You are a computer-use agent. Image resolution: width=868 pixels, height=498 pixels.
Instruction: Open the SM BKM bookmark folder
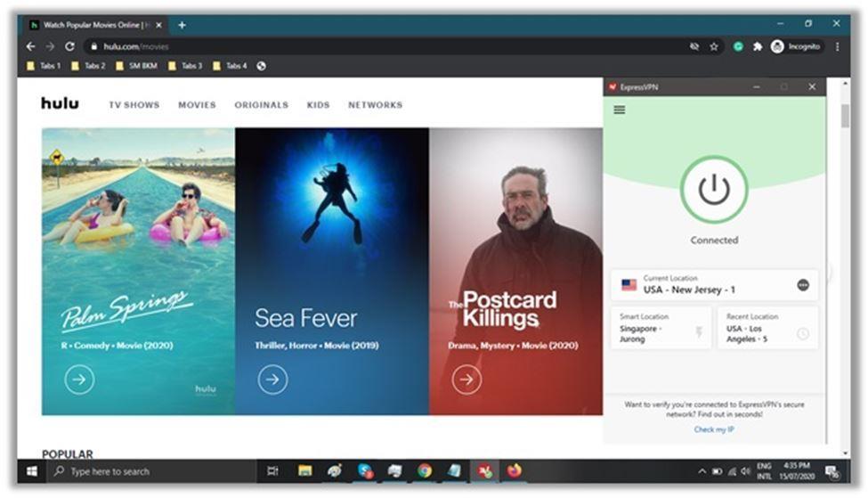click(136, 66)
